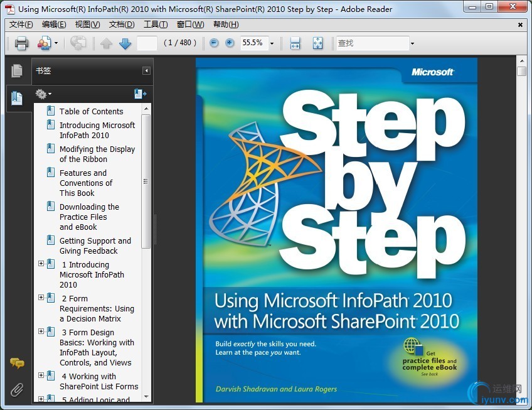Click the Adobe PDF icon in title bar
Viewport: 532px width, 410px height.
(x=10, y=9)
